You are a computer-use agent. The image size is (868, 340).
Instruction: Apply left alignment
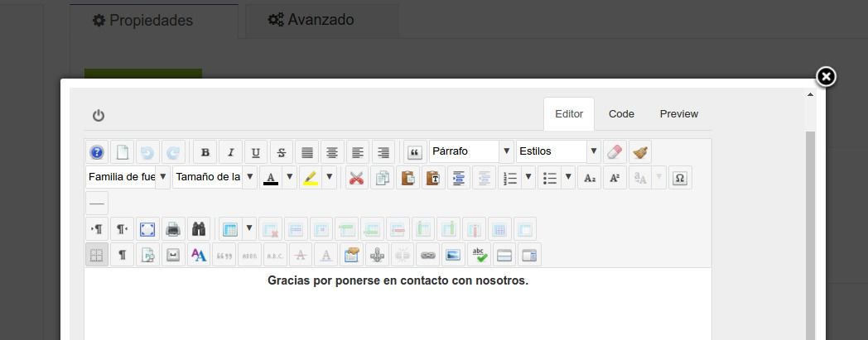(x=358, y=152)
